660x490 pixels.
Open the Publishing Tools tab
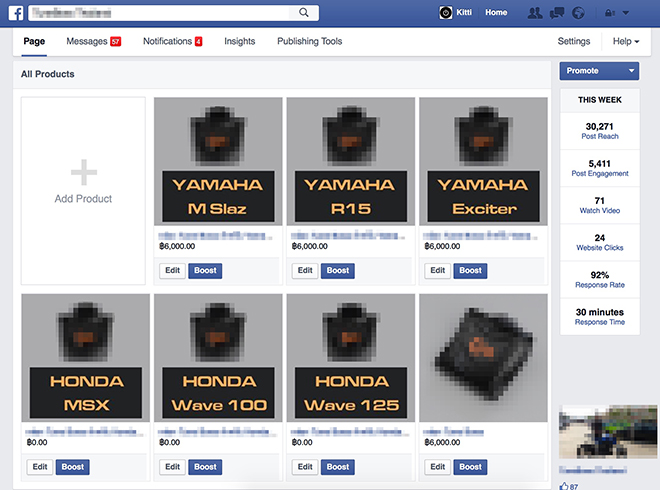[309, 41]
